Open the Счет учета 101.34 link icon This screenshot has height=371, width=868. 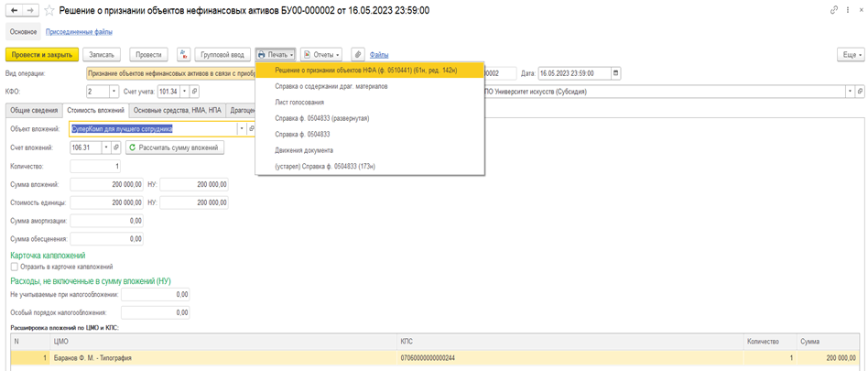[195, 92]
